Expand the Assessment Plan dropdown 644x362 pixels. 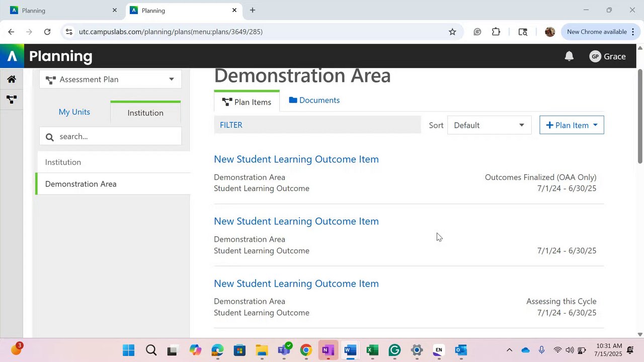click(x=110, y=79)
